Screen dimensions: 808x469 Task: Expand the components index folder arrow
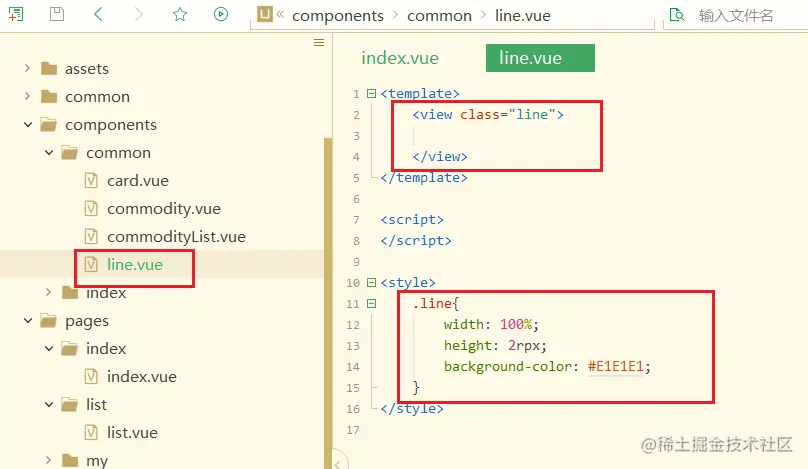coord(48,292)
